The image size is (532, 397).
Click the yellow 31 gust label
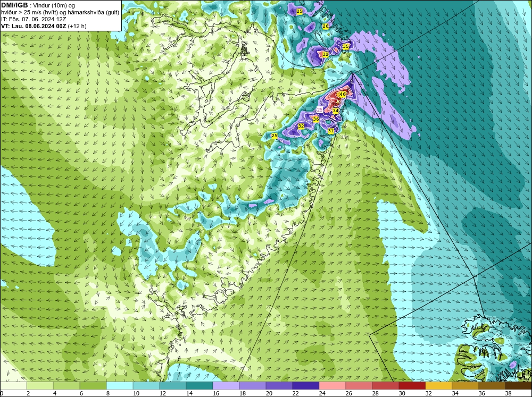click(x=331, y=131)
